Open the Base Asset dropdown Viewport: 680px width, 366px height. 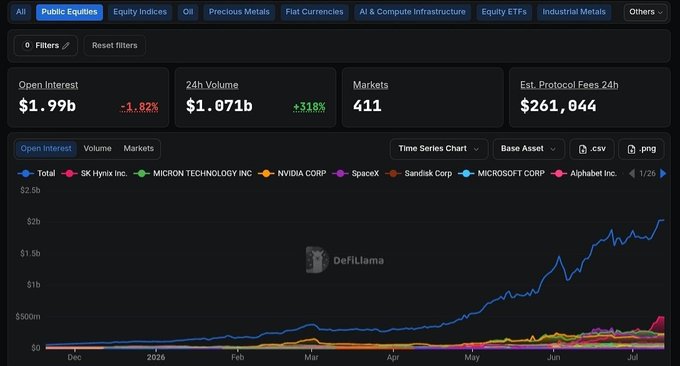coord(528,149)
